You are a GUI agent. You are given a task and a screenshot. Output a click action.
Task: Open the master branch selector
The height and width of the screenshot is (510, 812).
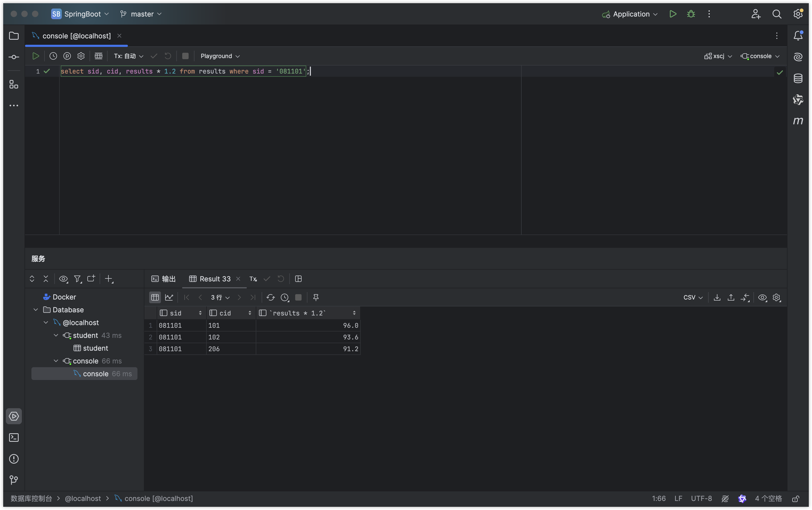(142, 14)
